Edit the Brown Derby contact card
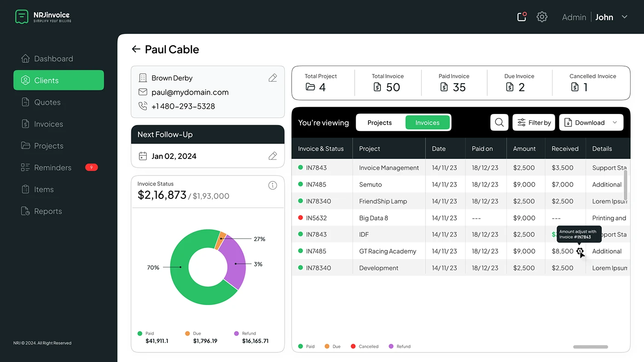Screen dimensions: 644x362 (273, 78)
